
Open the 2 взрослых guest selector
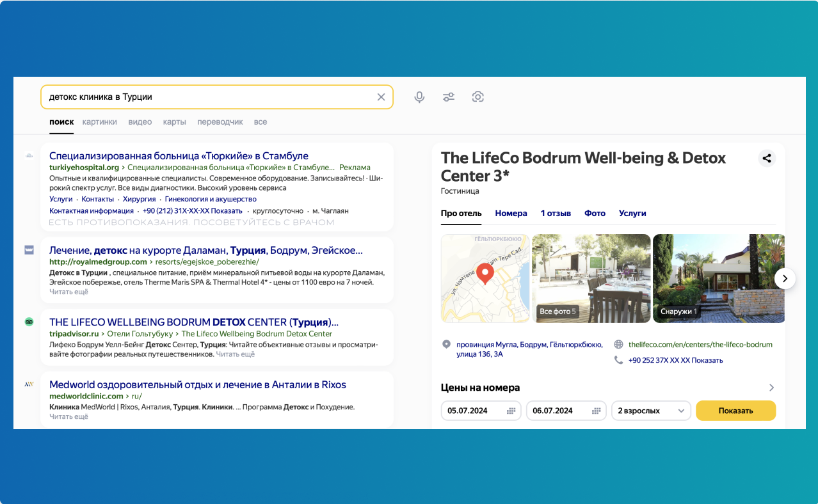pos(651,410)
